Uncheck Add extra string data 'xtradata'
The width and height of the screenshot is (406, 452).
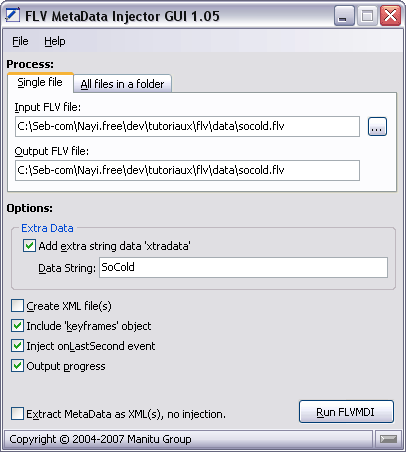click(x=29, y=246)
